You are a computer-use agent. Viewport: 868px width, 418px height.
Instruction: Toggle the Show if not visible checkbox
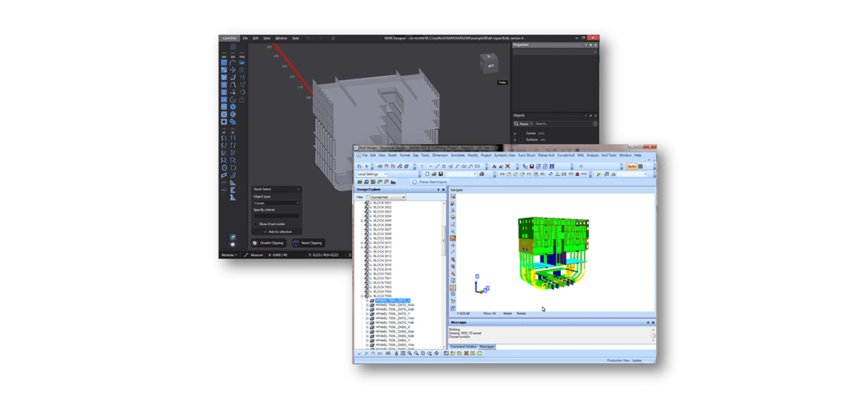(255, 223)
